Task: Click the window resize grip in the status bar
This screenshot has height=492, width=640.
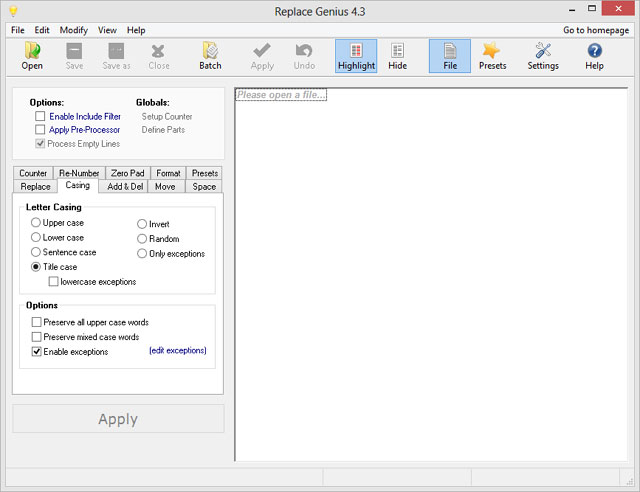Action: pyautogui.click(x=629, y=480)
